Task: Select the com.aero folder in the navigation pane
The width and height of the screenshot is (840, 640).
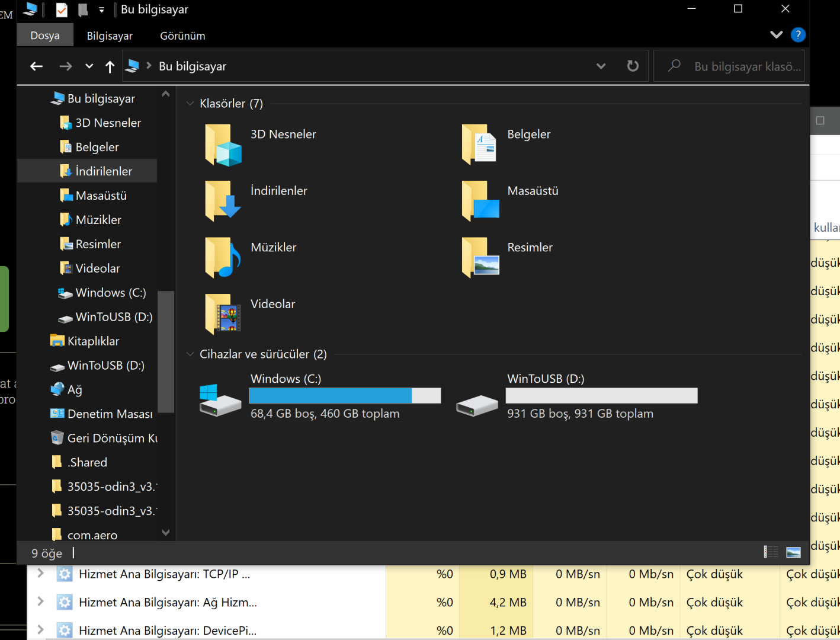Action: (92, 535)
